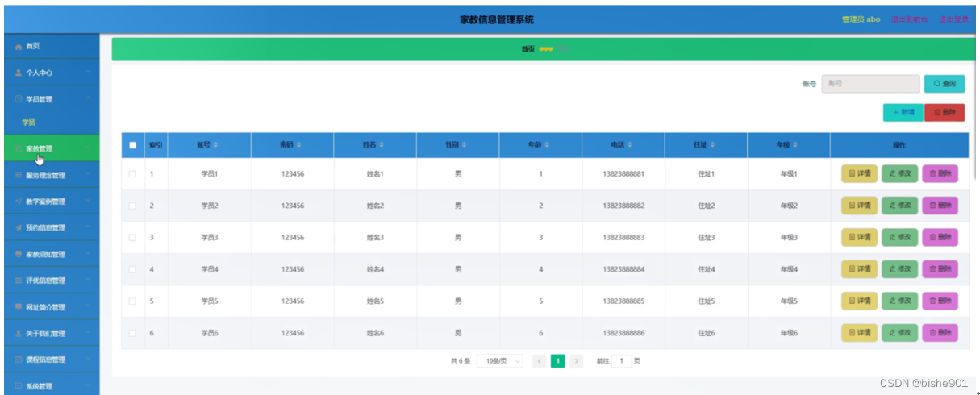980x395 pixels.
Task: Open the 10条/页 page size dropdown
Action: (x=500, y=361)
